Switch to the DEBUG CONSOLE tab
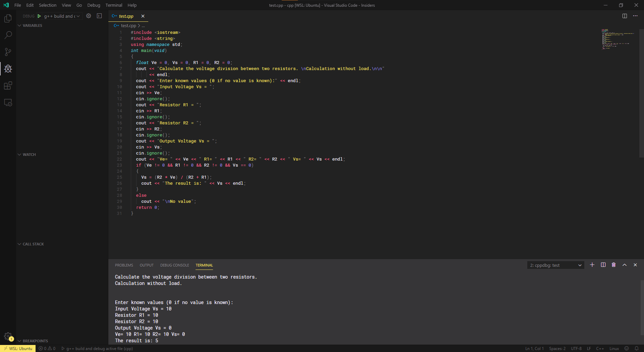The height and width of the screenshot is (352, 644). 174,265
